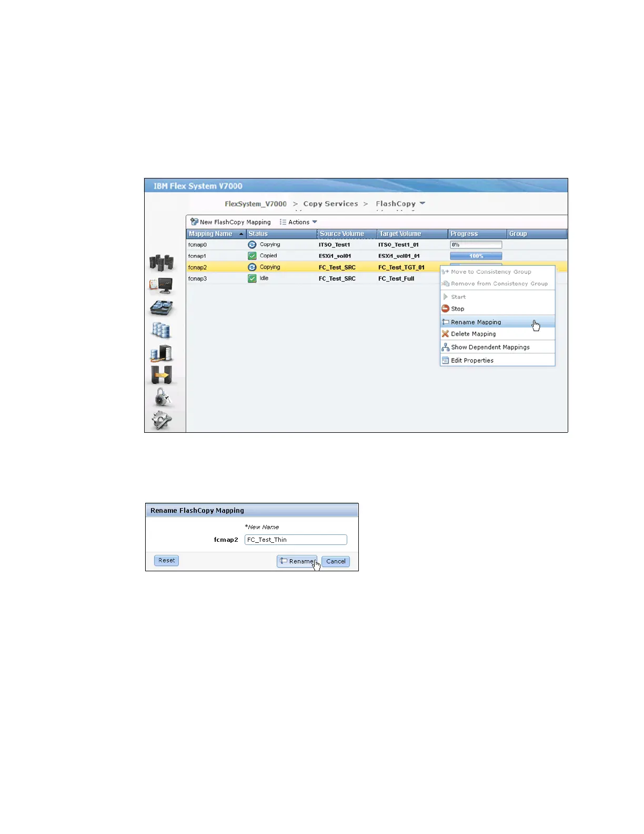
Task: Click the Copy Services breadcrumb link
Action: coord(330,204)
